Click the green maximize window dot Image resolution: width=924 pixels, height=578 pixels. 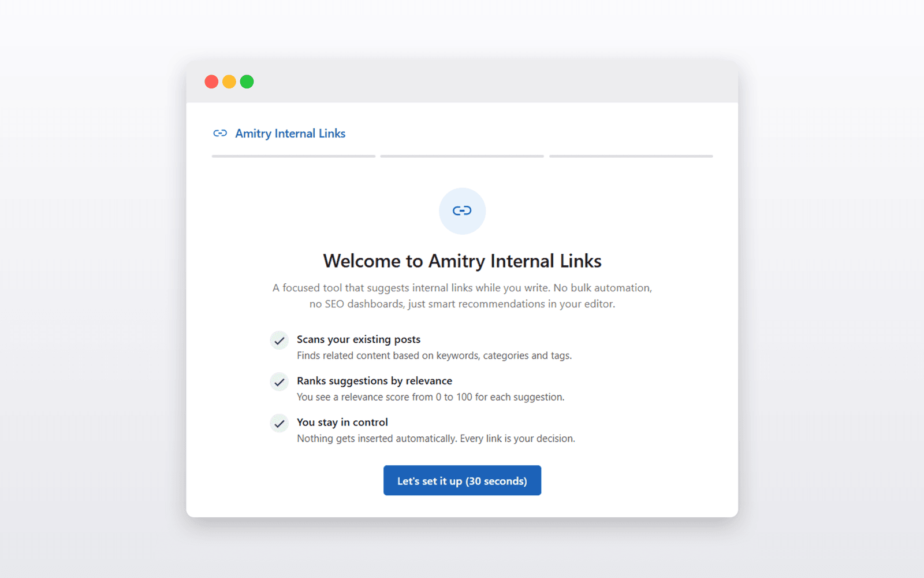click(247, 81)
